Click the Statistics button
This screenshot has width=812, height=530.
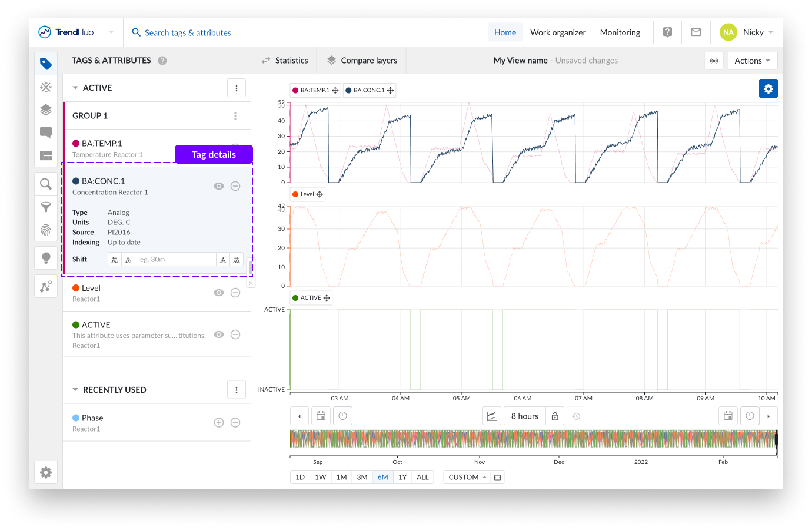pyautogui.click(x=285, y=61)
